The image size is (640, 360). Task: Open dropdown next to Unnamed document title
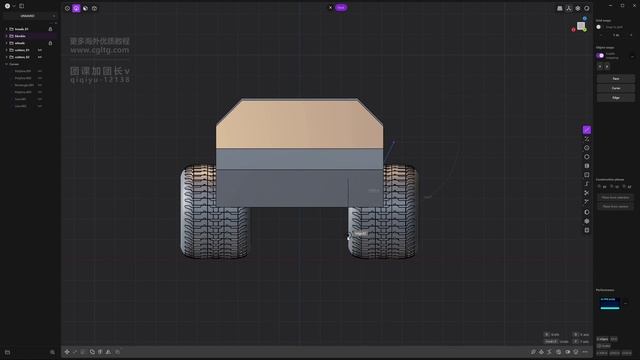click(x=53, y=16)
